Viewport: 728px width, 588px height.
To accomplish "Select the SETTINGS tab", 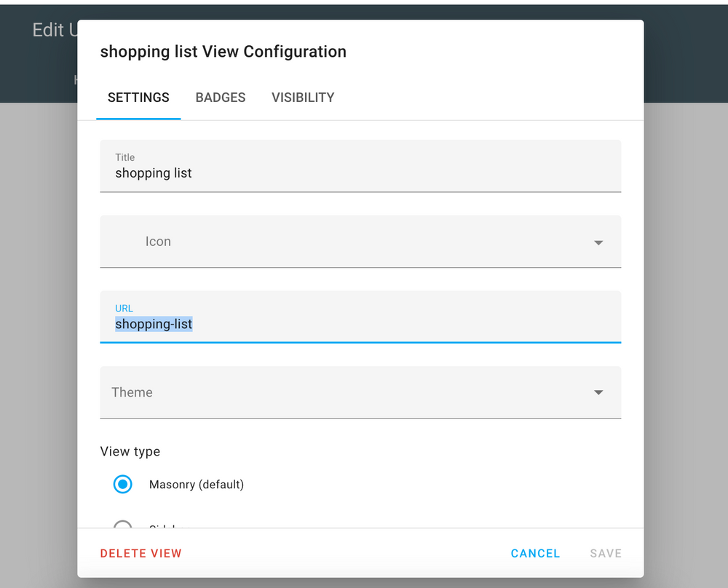I will (x=138, y=98).
